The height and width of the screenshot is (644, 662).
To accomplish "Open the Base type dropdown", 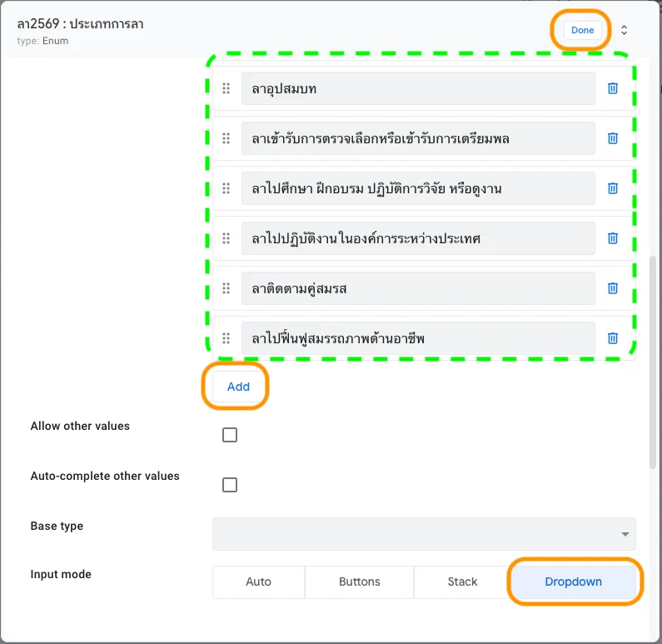I will [424, 534].
